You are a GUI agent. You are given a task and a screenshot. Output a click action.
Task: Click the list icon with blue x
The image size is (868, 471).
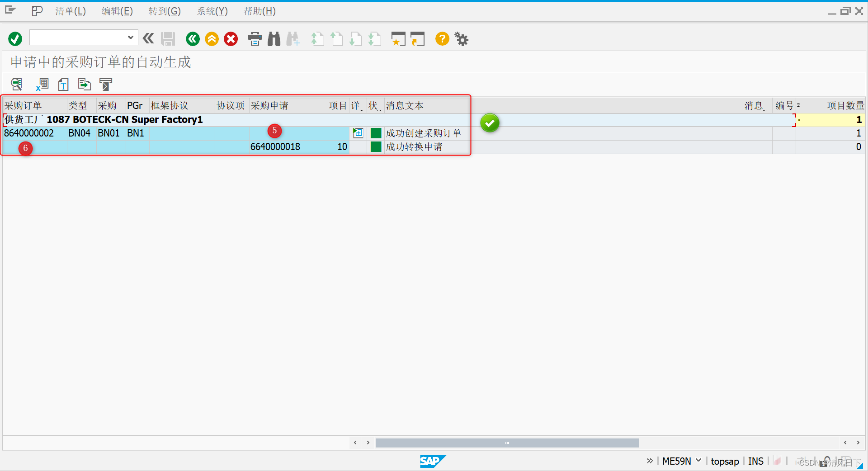[x=42, y=85]
